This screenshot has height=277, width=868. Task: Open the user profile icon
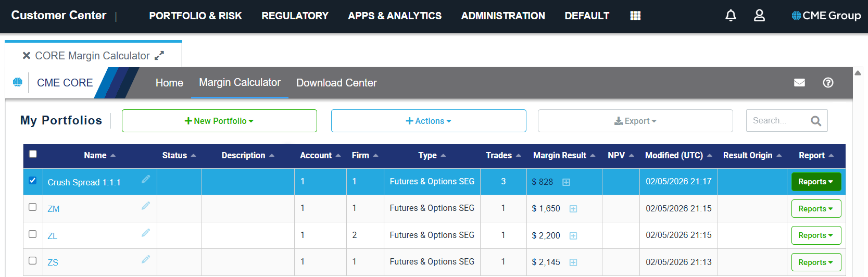(759, 16)
